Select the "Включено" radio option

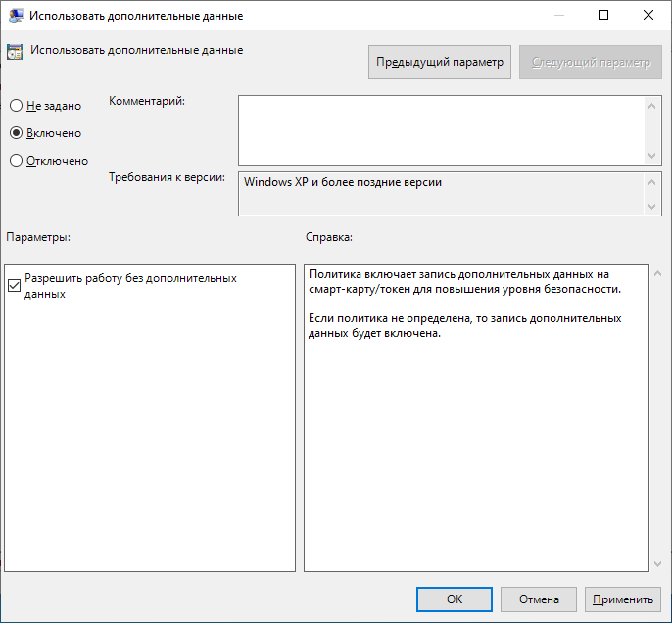click(x=16, y=133)
